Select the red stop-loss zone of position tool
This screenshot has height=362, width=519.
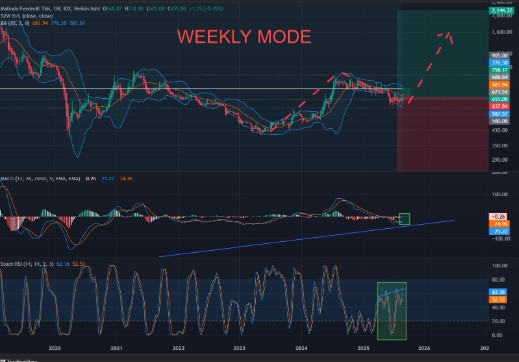[443, 134]
